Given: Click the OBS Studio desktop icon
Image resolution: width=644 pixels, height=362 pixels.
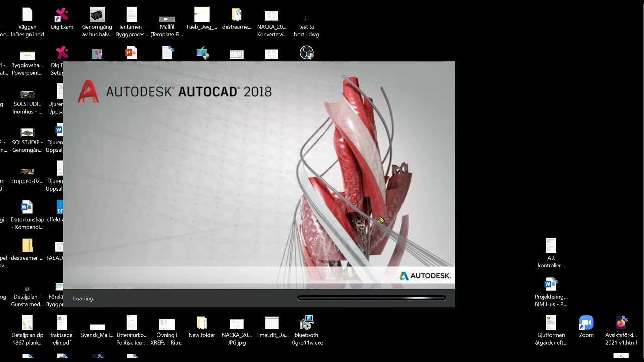Looking at the screenshot, I should click(306, 53).
